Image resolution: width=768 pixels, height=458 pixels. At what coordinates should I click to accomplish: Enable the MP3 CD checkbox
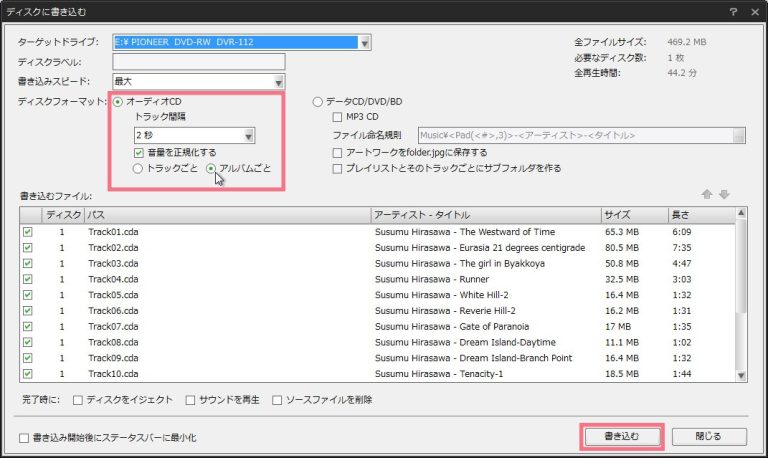(338, 118)
